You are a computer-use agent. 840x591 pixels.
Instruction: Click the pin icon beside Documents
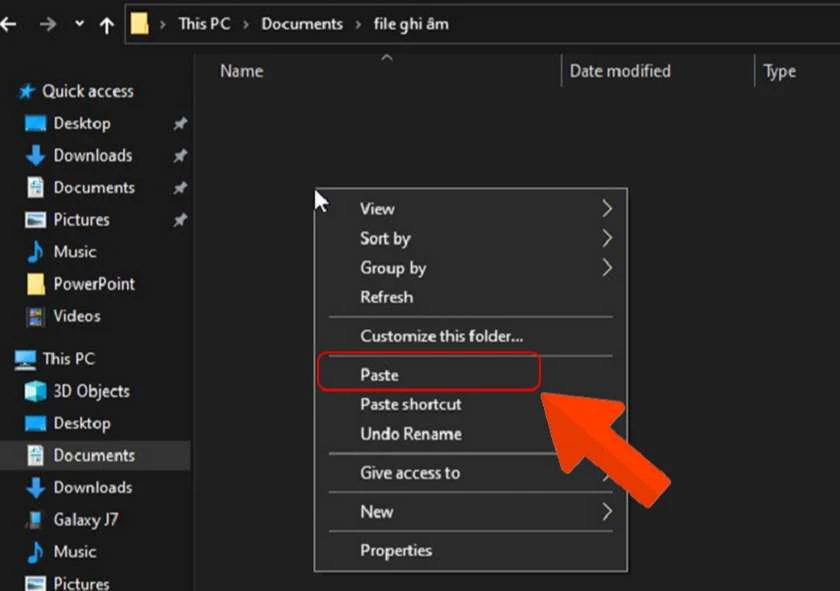pyautogui.click(x=180, y=188)
